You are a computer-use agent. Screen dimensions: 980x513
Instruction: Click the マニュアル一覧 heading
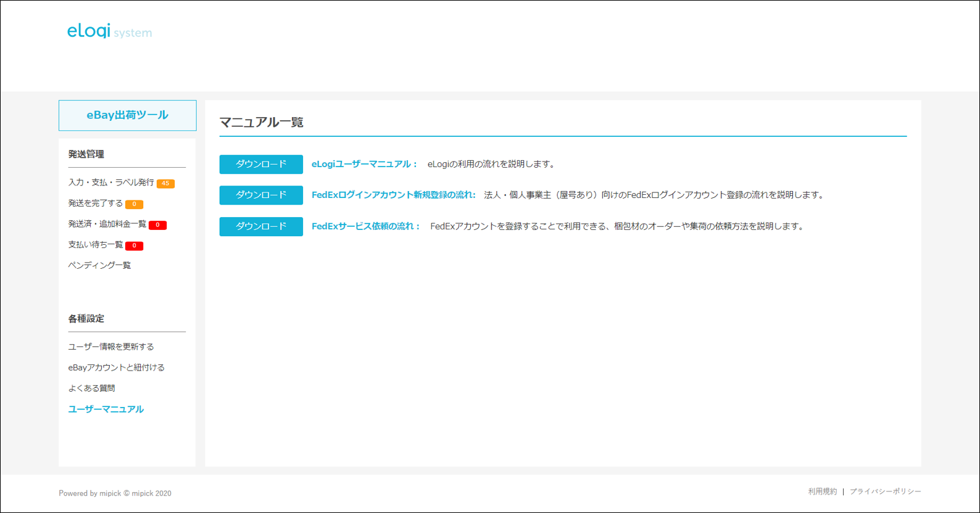[x=262, y=122]
